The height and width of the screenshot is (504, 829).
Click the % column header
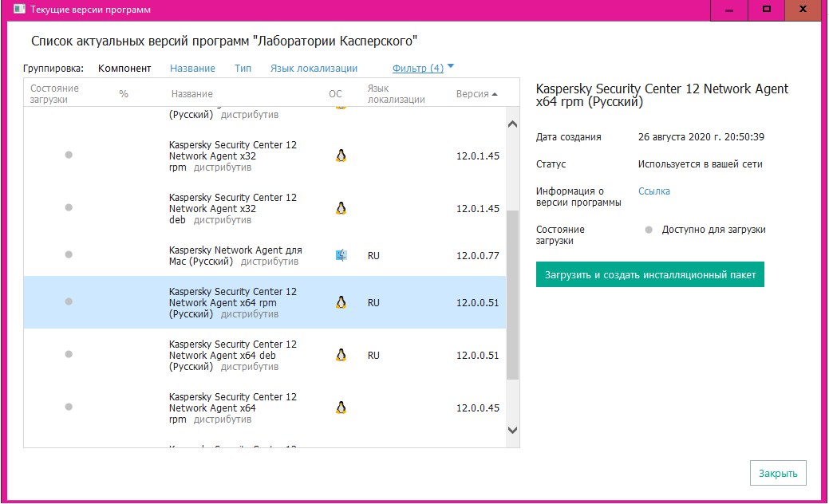pos(124,94)
